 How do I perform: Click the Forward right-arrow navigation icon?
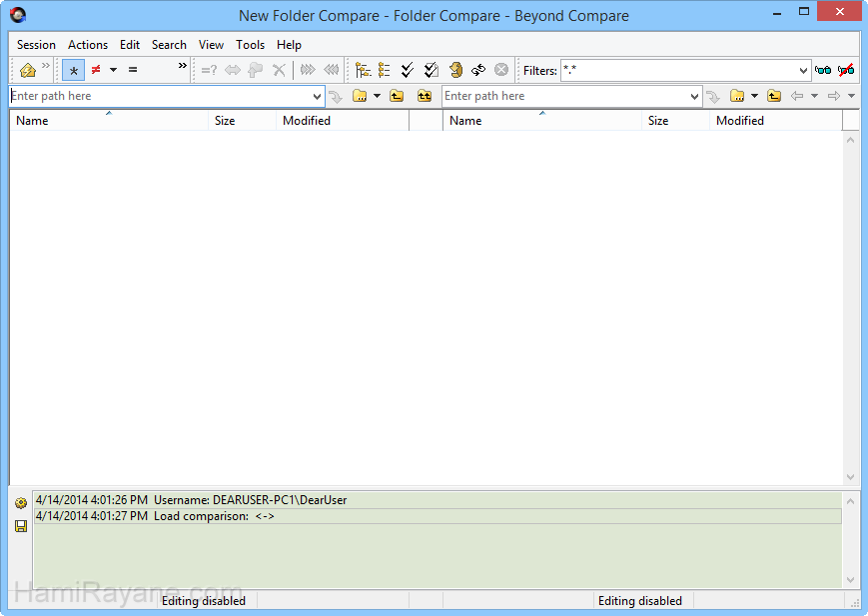(x=834, y=96)
